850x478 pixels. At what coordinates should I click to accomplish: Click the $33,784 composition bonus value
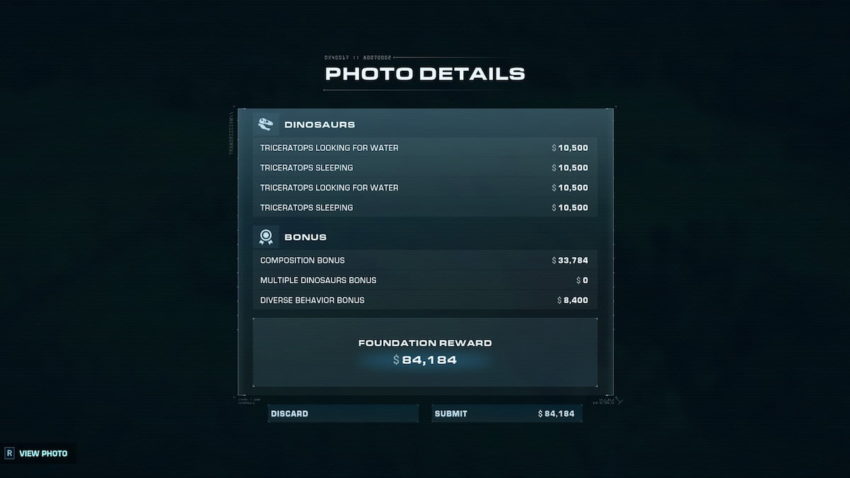click(x=570, y=260)
